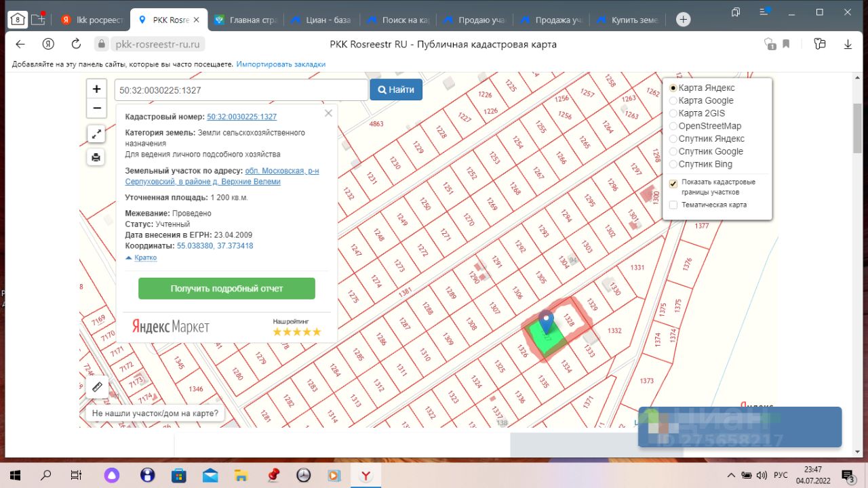868x488 pixels.
Task: Go back in browser history
Action: (x=20, y=44)
